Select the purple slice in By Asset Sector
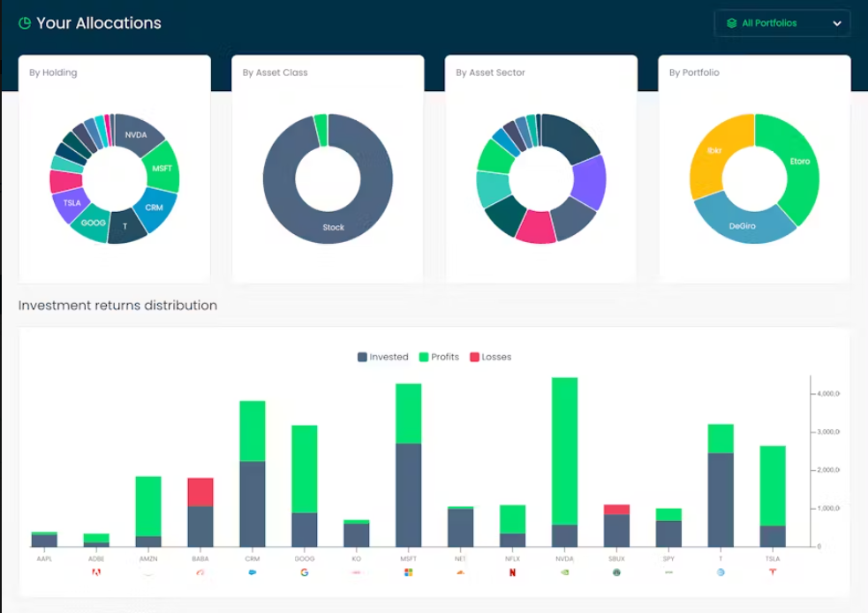 click(x=590, y=182)
